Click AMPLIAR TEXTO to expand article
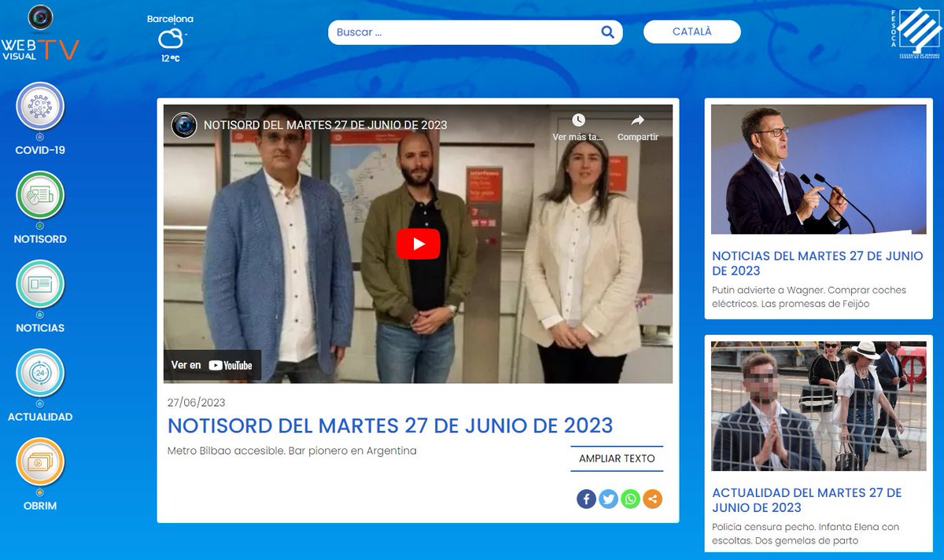 coord(617,459)
